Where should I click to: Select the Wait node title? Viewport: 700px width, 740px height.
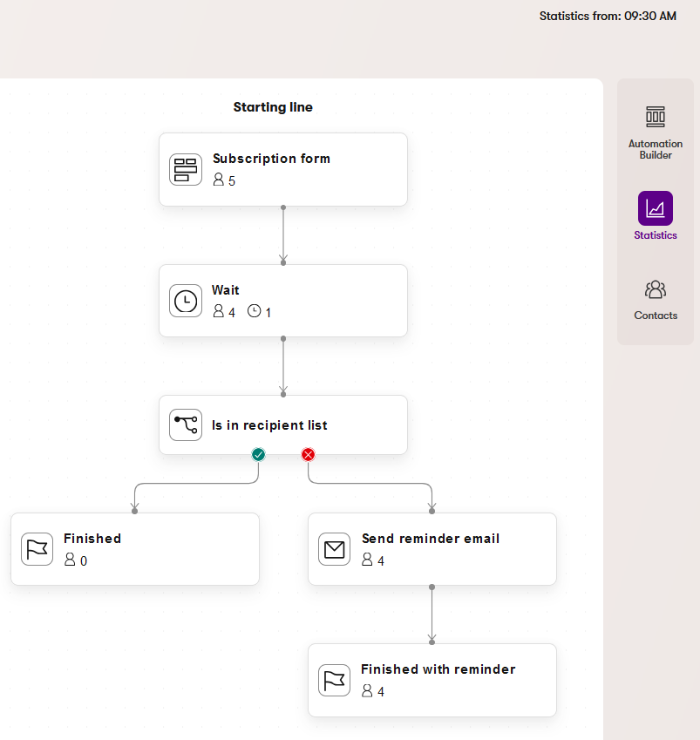[225, 289]
